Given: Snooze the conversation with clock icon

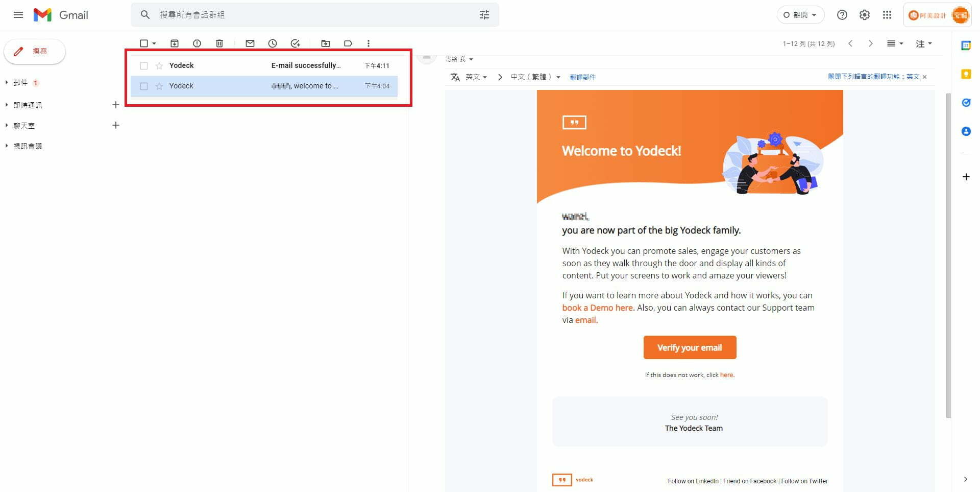Looking at the screenshot, I should [273, 43].
